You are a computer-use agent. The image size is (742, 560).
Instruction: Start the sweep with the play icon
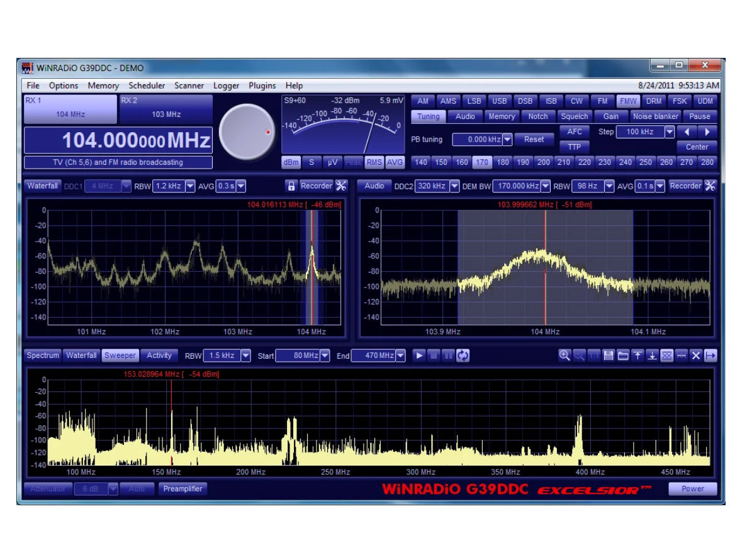click(x=419, y=355)
